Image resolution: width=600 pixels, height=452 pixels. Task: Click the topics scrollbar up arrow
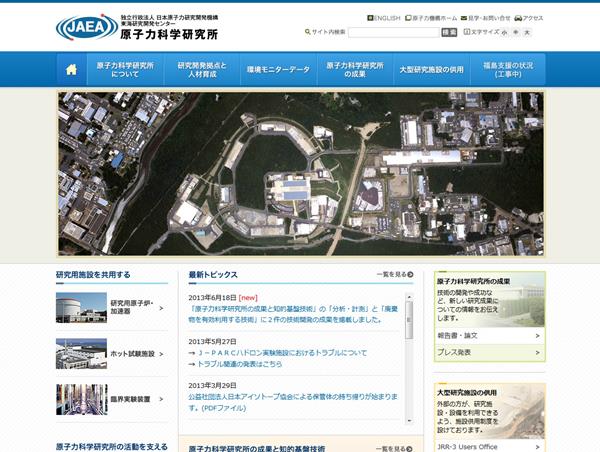tap(409, 297)
